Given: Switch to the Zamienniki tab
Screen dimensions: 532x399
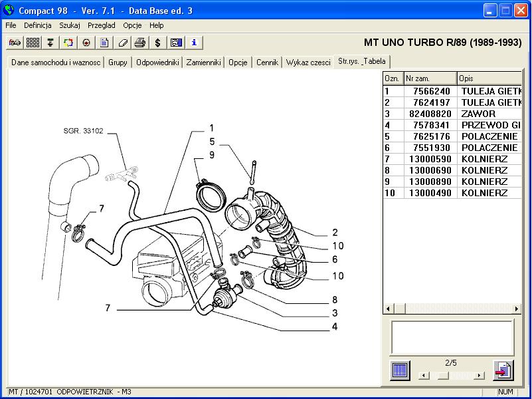Looking at the screenshot, I should click(x=203, y=63).
